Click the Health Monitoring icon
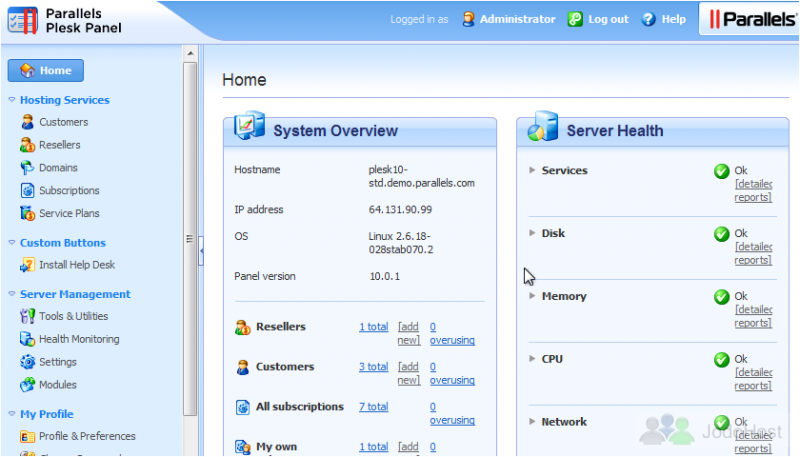This screenshot has height=457, width=800. (28, 339)
